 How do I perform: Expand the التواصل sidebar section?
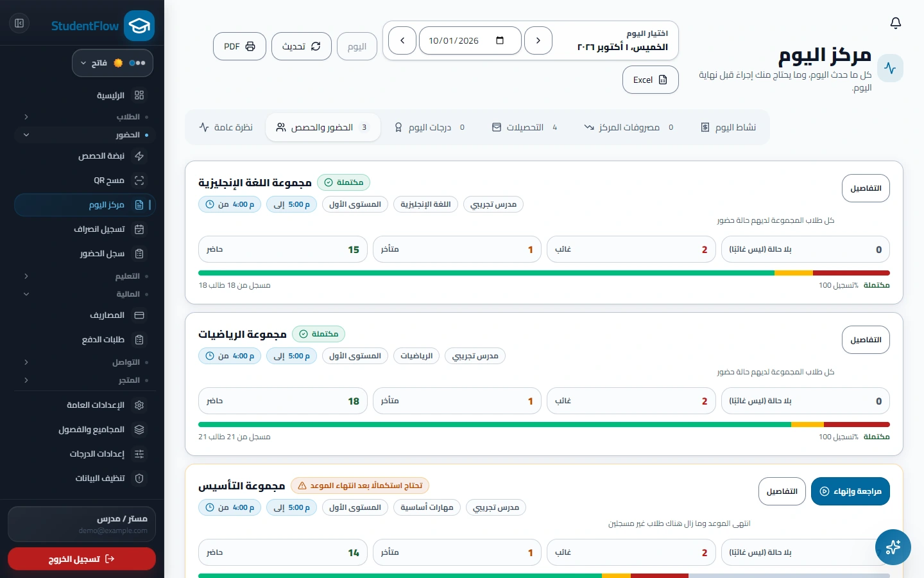pos(85,362)
